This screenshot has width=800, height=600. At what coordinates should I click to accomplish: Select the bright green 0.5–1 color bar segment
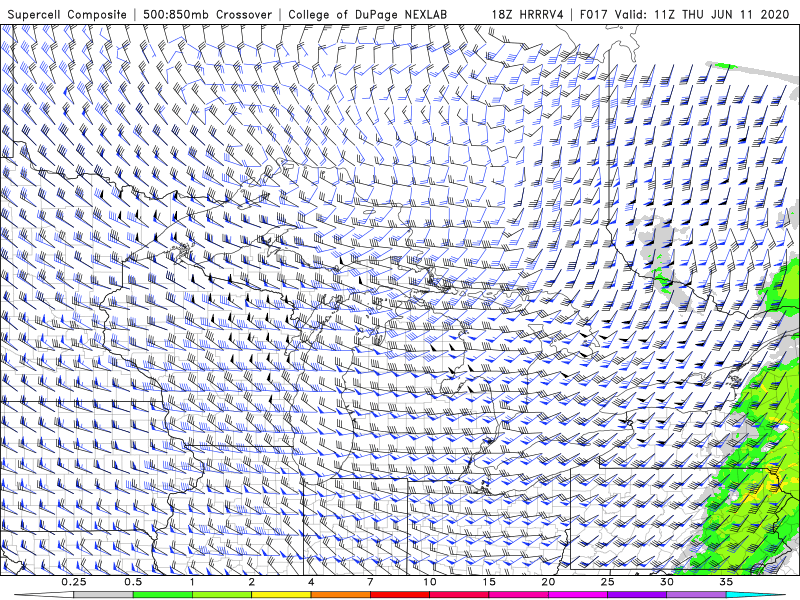[x=162, y=595]
